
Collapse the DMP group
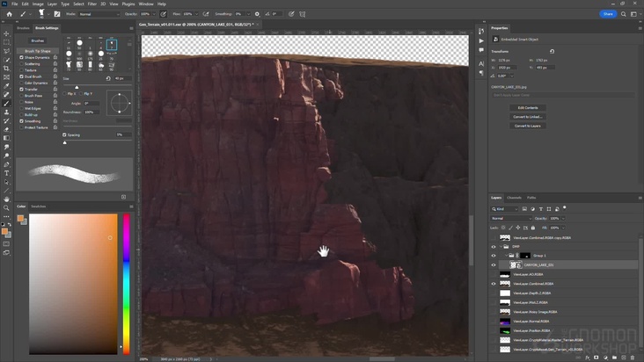[501, 246]
